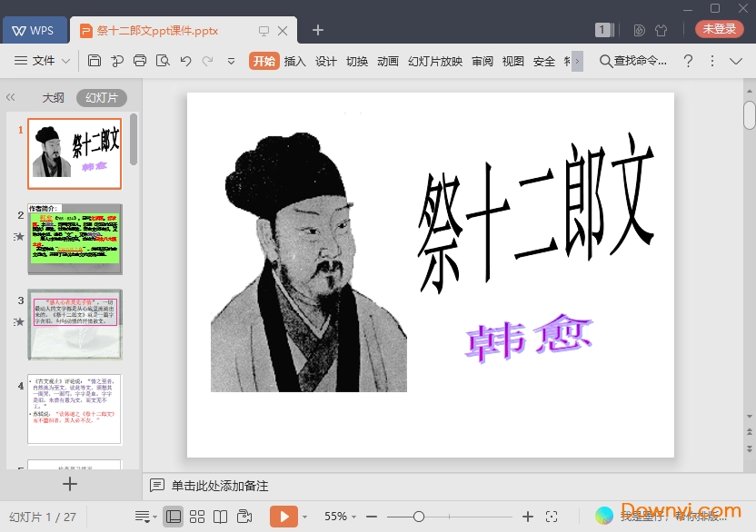
Task: Switch to Normal view icon
Action: click(173, 517)
